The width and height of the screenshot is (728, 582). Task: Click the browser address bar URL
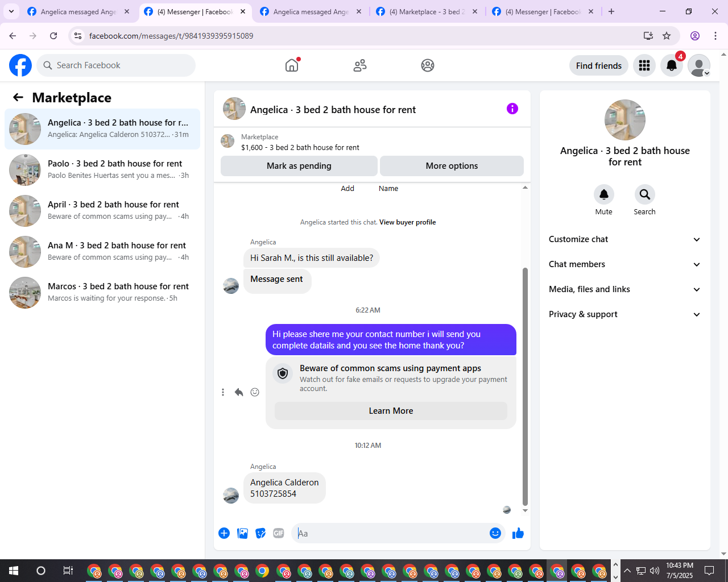(x=171, y=36)
